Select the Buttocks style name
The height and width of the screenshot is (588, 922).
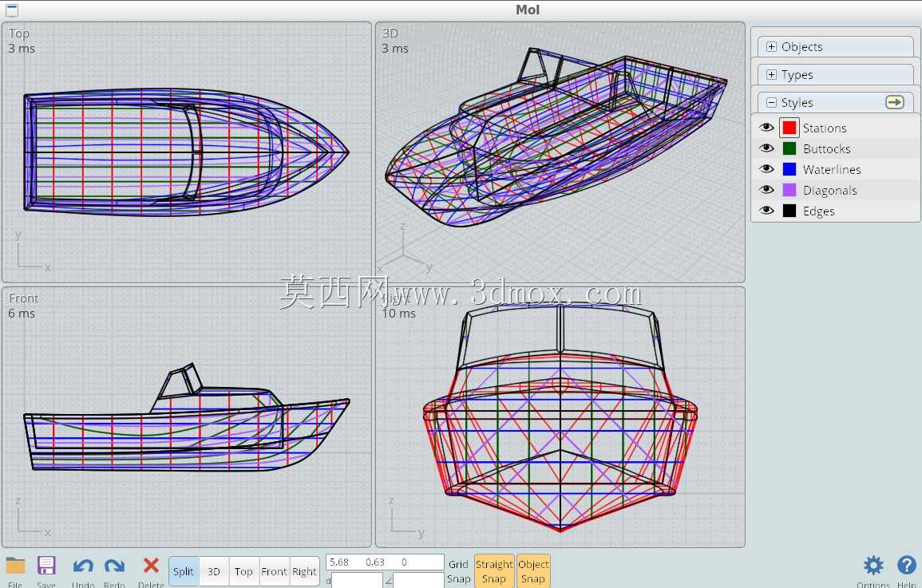pos(827,148)
